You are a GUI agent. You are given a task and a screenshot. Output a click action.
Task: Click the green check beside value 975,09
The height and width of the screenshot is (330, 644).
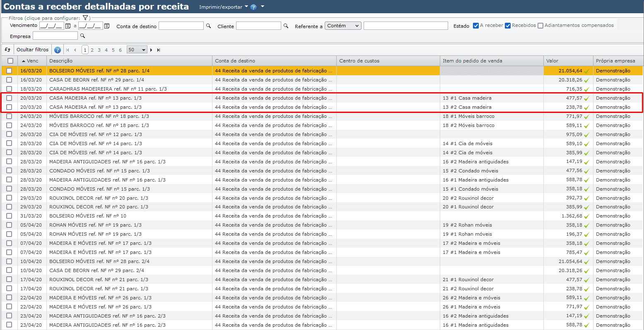[x=586, y=135]
